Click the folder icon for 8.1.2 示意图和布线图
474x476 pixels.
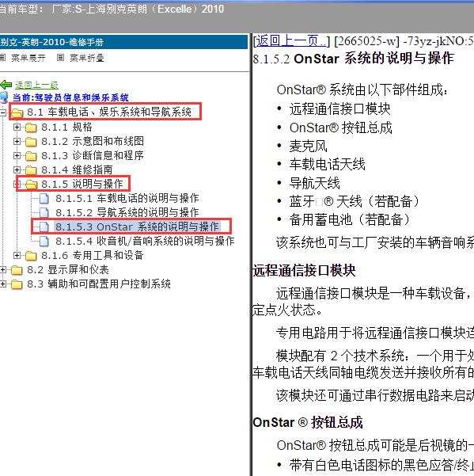(x=31, y=142)
